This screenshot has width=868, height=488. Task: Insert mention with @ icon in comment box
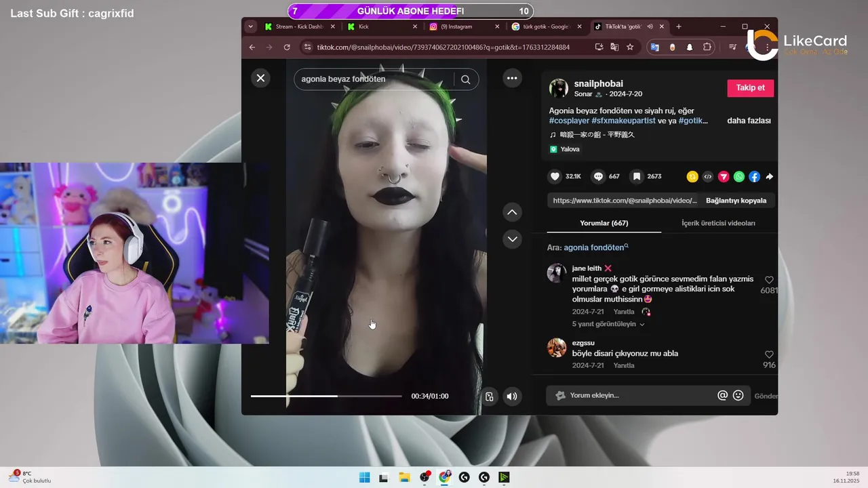722,395
